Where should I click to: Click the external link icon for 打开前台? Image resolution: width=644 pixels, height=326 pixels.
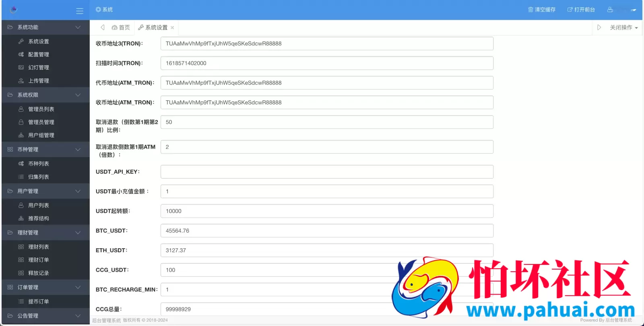[570, 9]
